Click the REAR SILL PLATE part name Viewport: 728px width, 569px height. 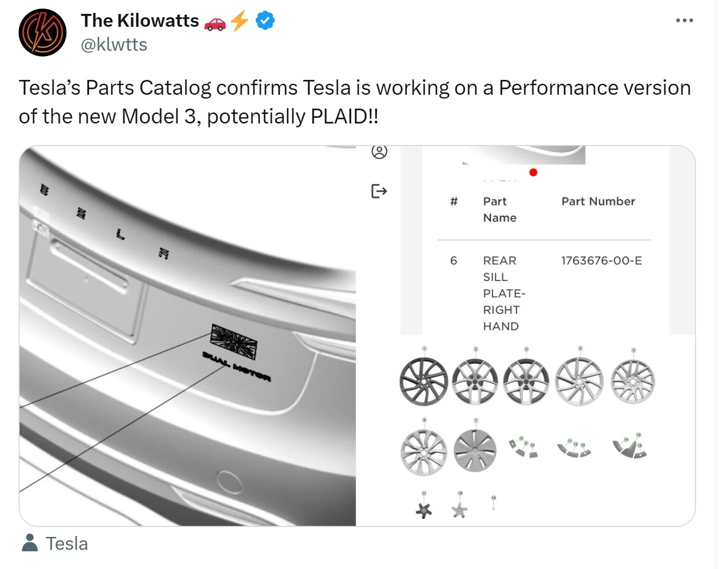tap(504, 293)
